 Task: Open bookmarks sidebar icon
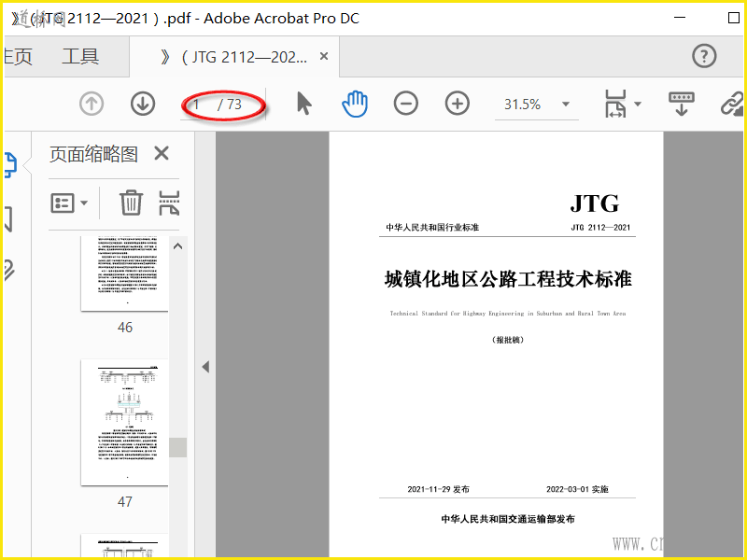(x=8, y=219)
